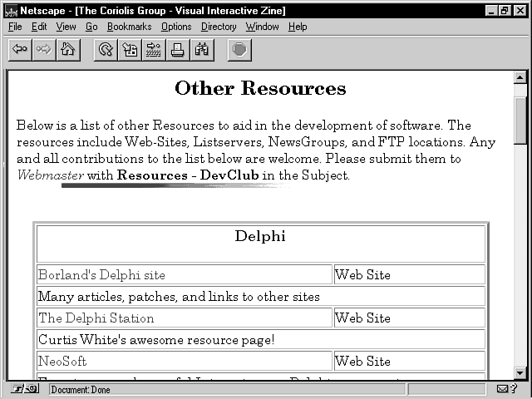This screenshot has width=532, height=399.
Task: Click the 'Document: Done' status text
Action: 81,390
